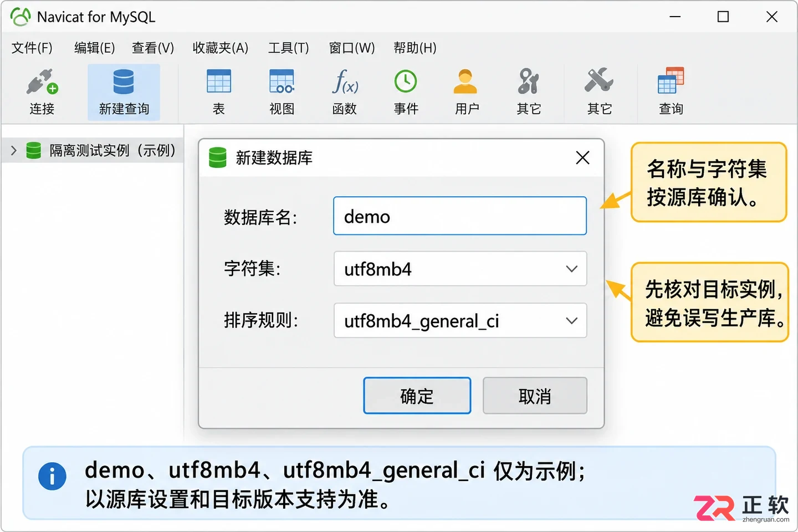Click the 连接 plug icon in the toolbar
Viewport: 798px width, 532px height.
point(42,82)
